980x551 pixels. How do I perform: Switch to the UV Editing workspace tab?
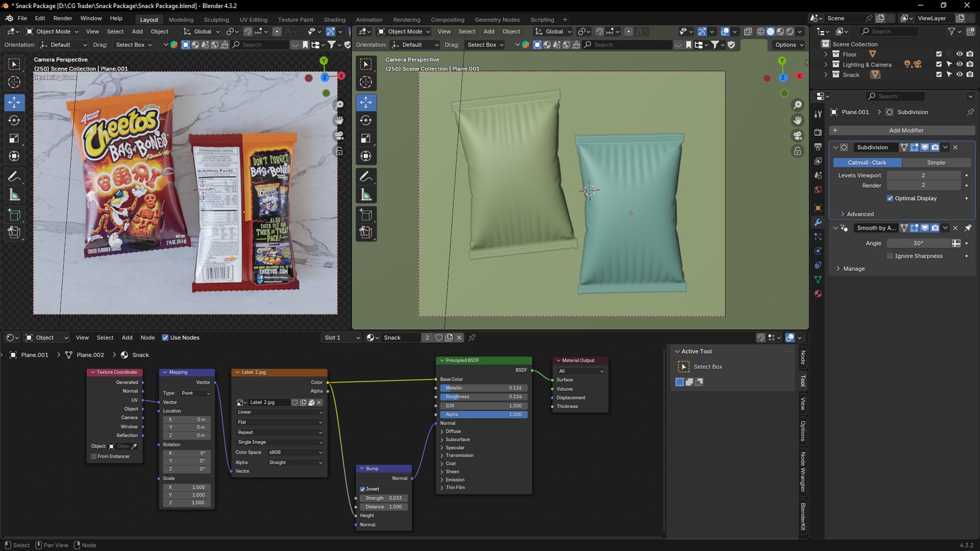pos(253,20)
